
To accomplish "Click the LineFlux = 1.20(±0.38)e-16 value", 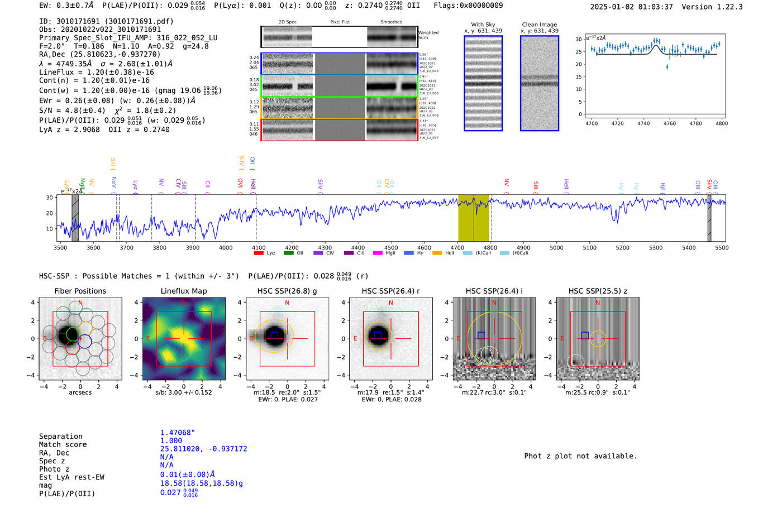I will tap(97, 72).
